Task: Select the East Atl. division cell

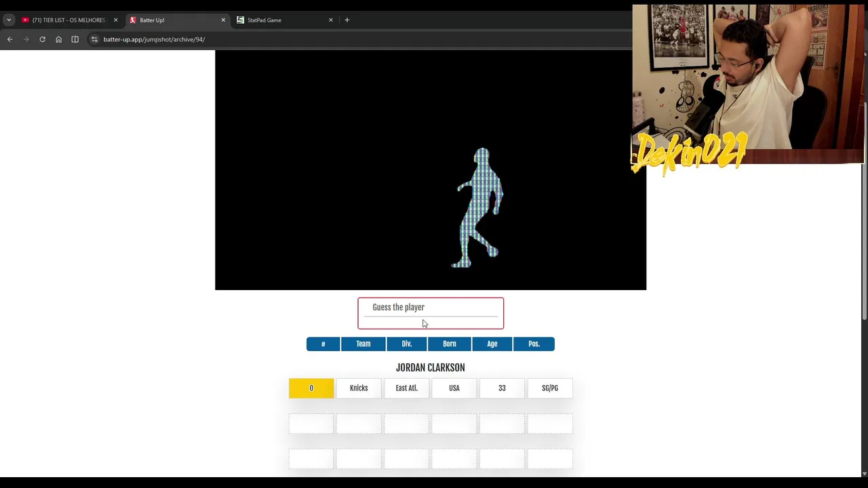Action: (x=406, y=388)
